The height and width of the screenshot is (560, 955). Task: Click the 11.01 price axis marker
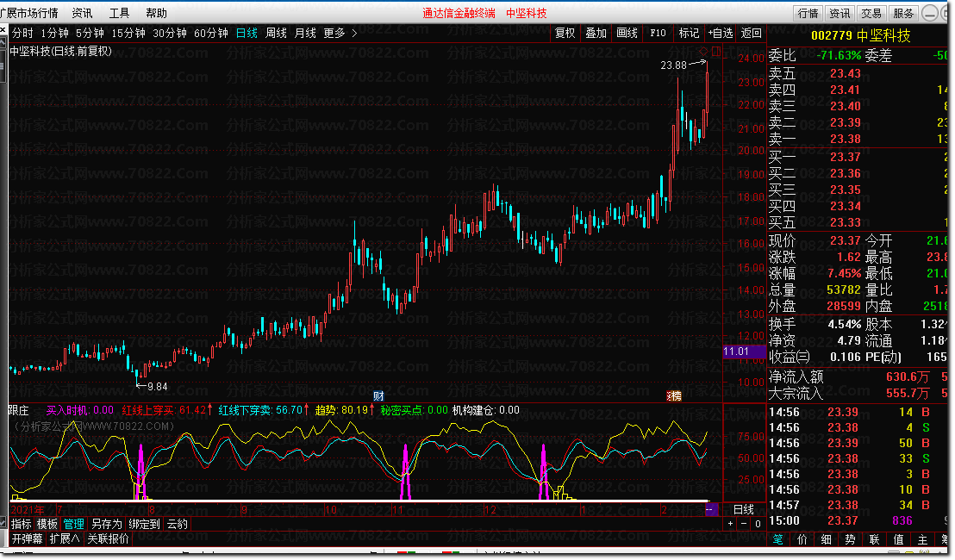click(744, 352)
